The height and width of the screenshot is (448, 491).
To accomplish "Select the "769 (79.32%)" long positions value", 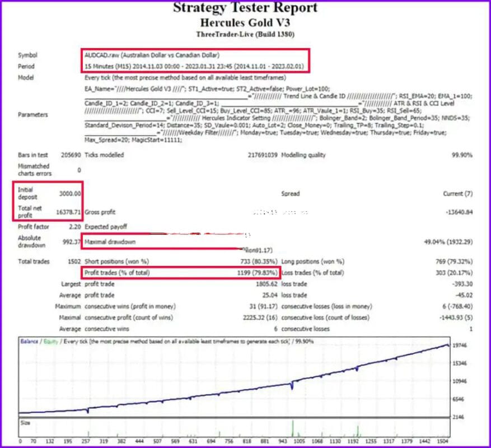I will [454, 262].
